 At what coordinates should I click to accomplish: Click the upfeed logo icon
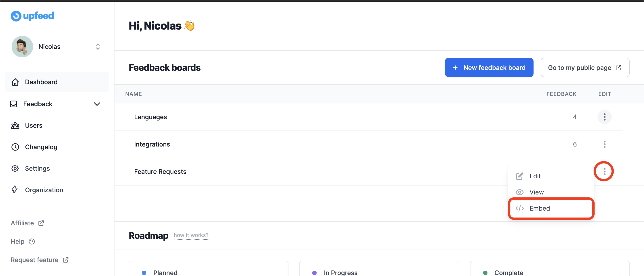click(x=16, y=16)
